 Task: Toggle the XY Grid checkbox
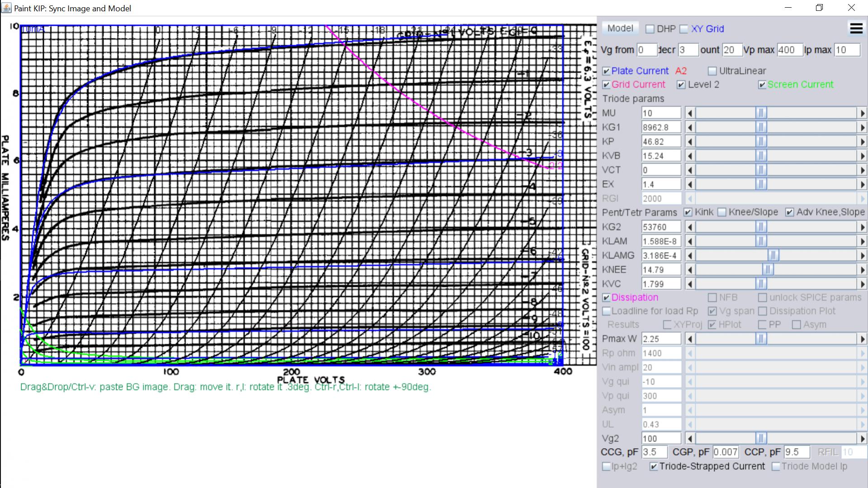click(x=684, y=29)
